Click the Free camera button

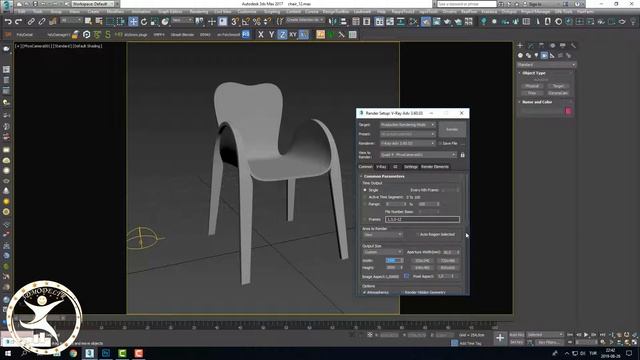click(532, 93)
